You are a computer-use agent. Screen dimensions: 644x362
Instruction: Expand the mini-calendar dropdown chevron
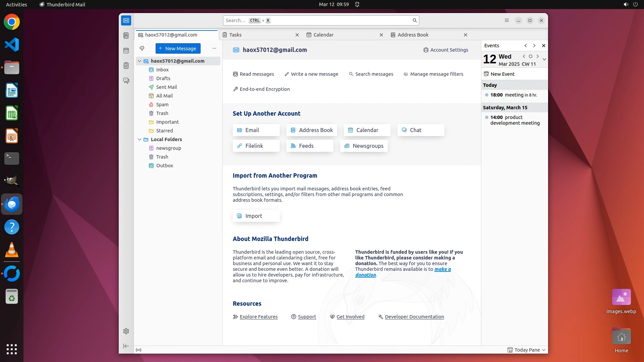point(544,59)
